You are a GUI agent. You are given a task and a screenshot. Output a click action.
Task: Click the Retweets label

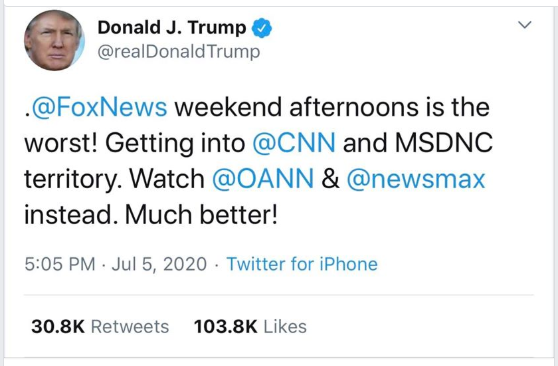pyautogui.click(x=130, y=326)
